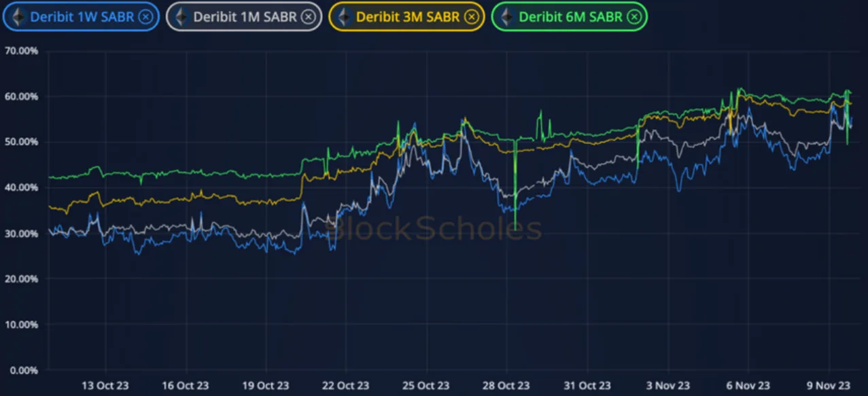Click Ethereum icon in 1M SABR chip

tap(181, 17)
